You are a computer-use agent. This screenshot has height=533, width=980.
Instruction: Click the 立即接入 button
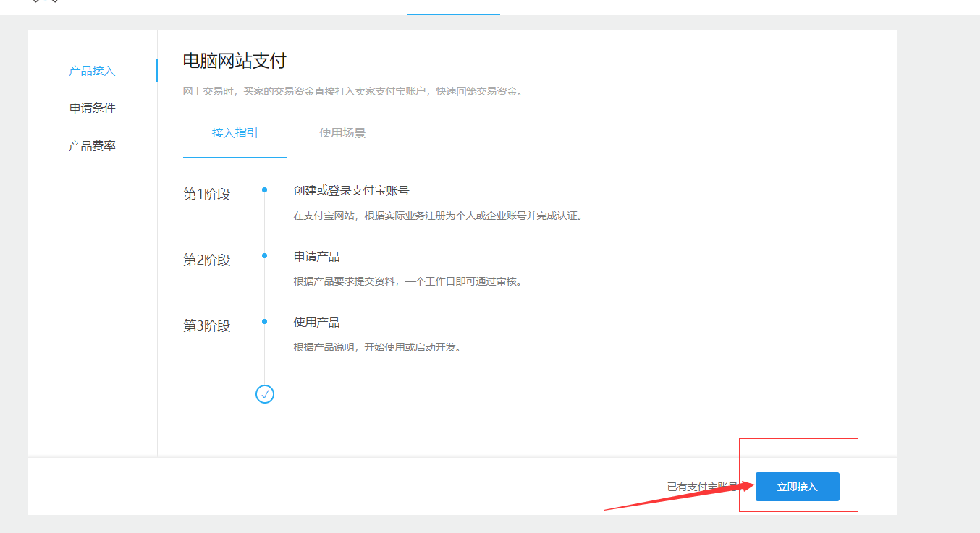pyautogui.click(x=797, y=487)
